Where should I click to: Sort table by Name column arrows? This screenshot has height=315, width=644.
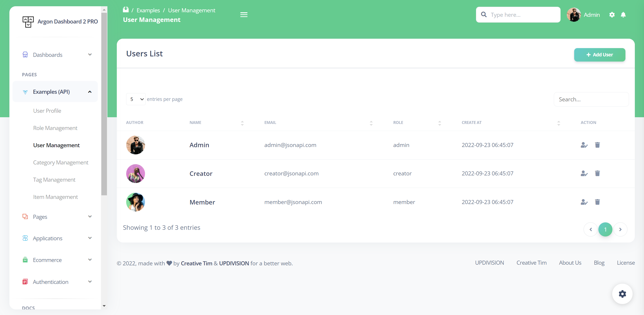click(242, 123)
